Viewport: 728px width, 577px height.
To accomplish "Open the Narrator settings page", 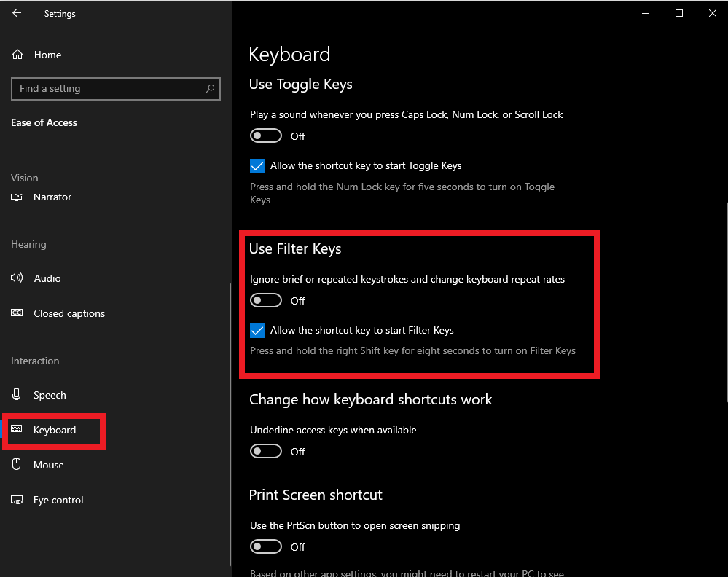I will click(x=52, y=197).
